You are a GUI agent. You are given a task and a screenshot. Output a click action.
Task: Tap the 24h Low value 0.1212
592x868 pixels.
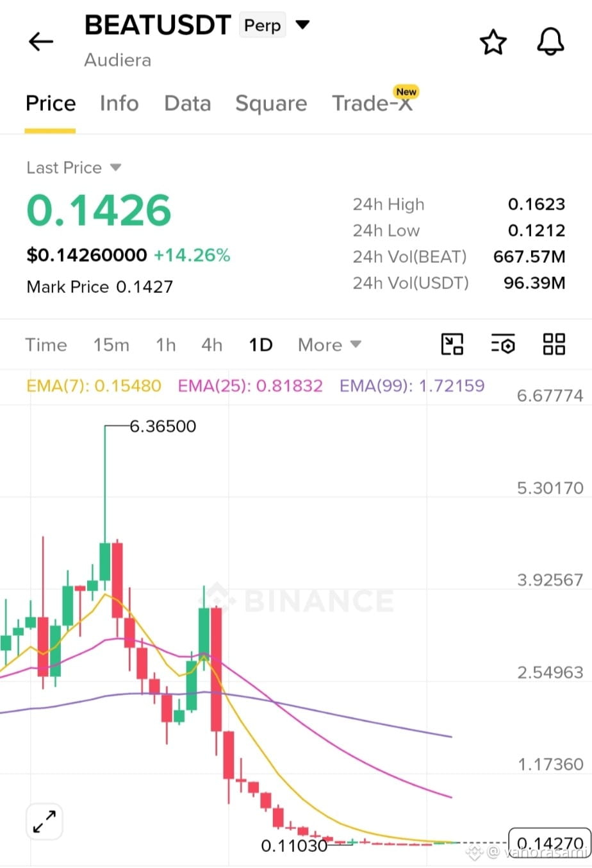pyautogui.click(x=536, y=231)
